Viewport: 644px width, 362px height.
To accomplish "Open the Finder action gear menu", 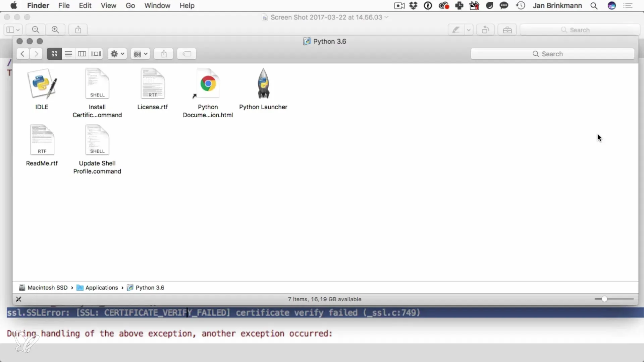I will [x=117, y=54].
